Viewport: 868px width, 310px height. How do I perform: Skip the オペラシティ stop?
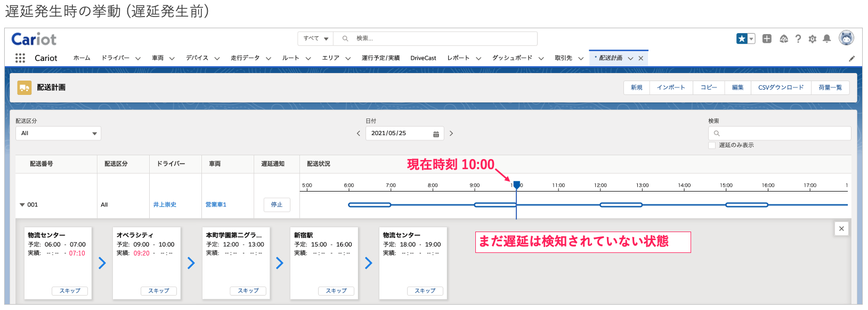point(159,291)
